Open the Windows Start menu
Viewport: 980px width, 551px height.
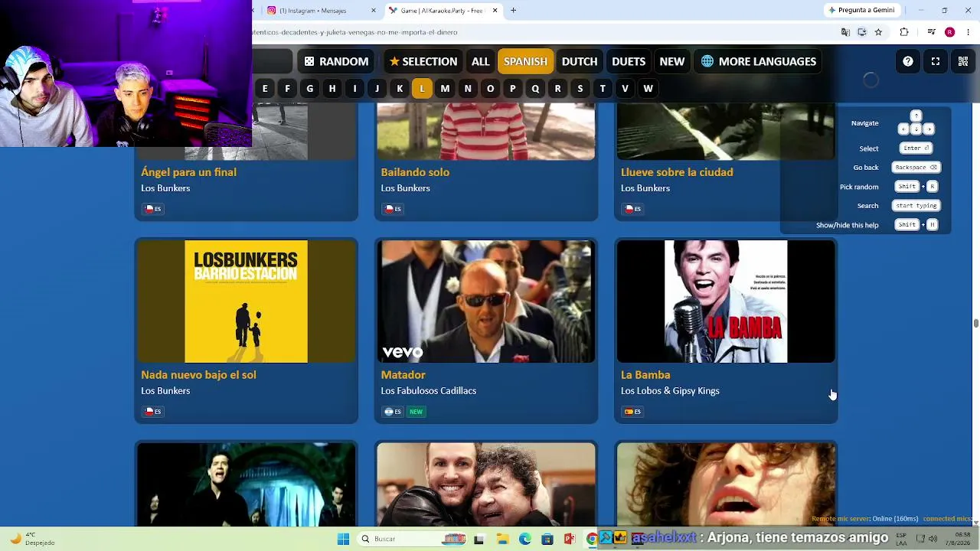(x=343, y=539)
